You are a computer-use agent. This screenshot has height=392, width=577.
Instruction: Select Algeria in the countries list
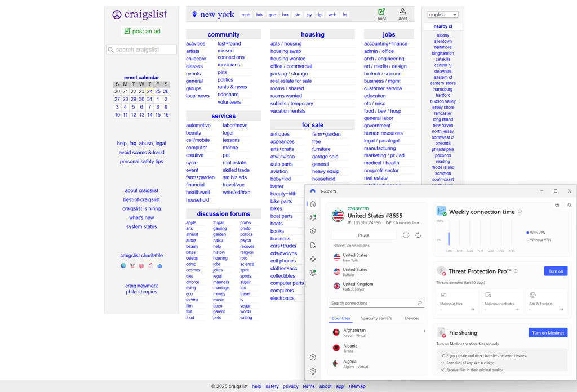pos(376,364)
